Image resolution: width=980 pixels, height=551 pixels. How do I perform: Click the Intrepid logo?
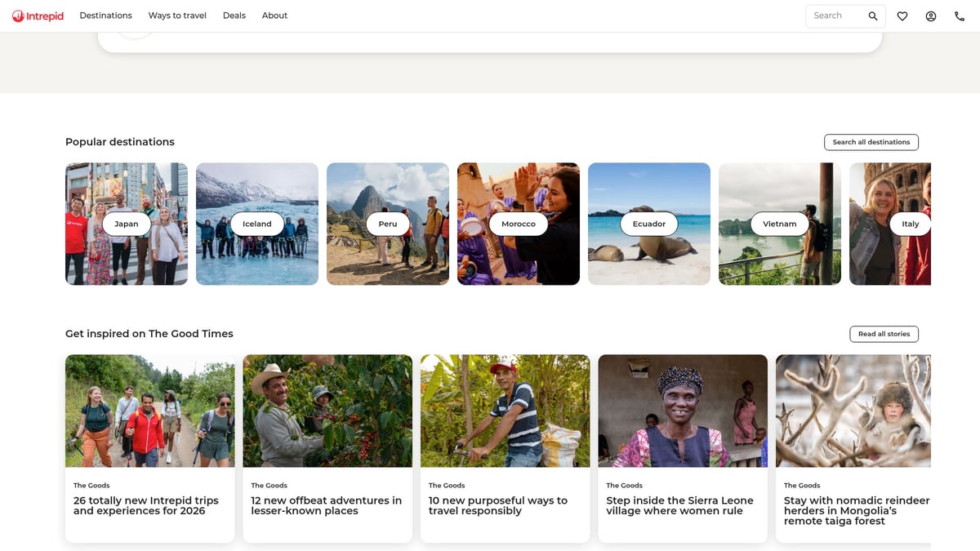click(x=38, y=16)
